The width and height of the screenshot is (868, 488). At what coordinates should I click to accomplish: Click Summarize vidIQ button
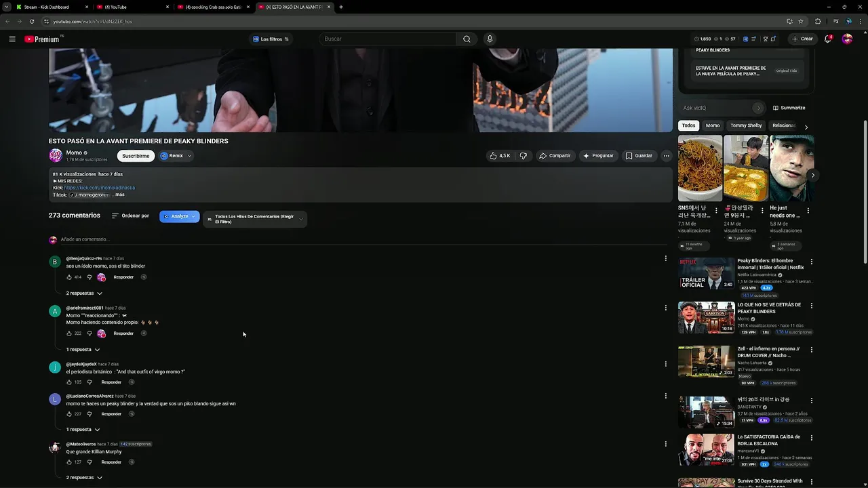[789, 108]
